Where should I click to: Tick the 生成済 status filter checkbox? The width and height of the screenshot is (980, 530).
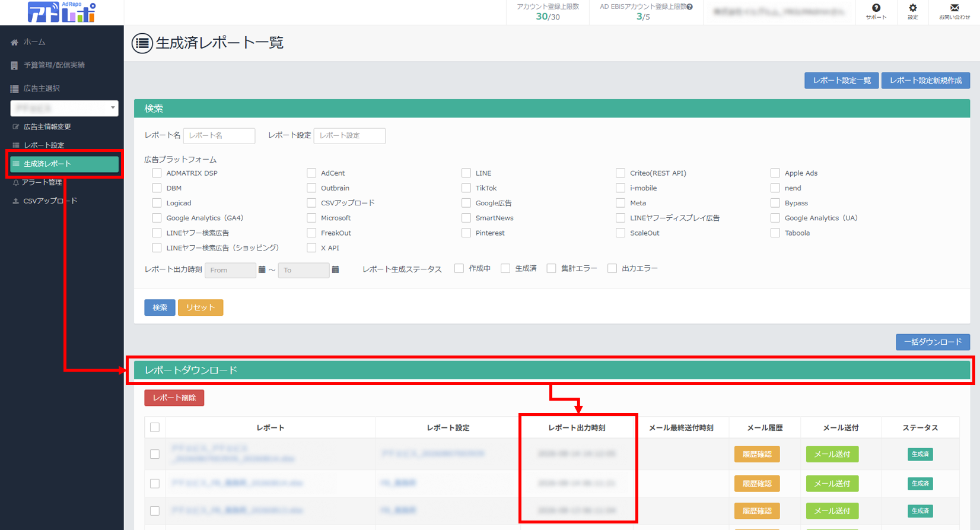pos(505,269)
